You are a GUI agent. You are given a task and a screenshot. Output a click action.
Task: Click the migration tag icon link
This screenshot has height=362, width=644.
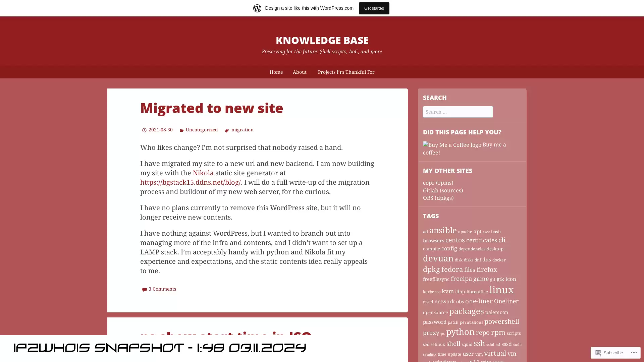click(227, 130)
